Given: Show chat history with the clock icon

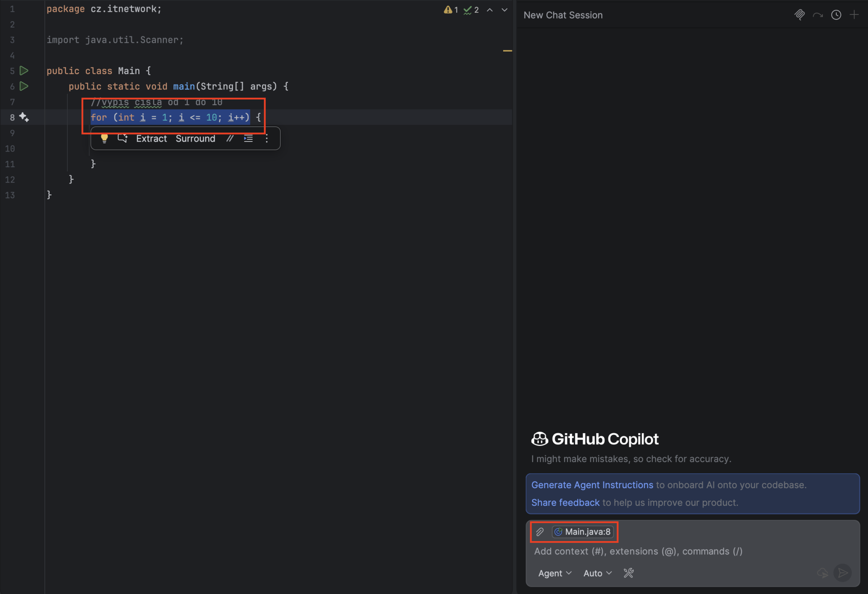Looking at the screenshot, I should coord(836,15).
